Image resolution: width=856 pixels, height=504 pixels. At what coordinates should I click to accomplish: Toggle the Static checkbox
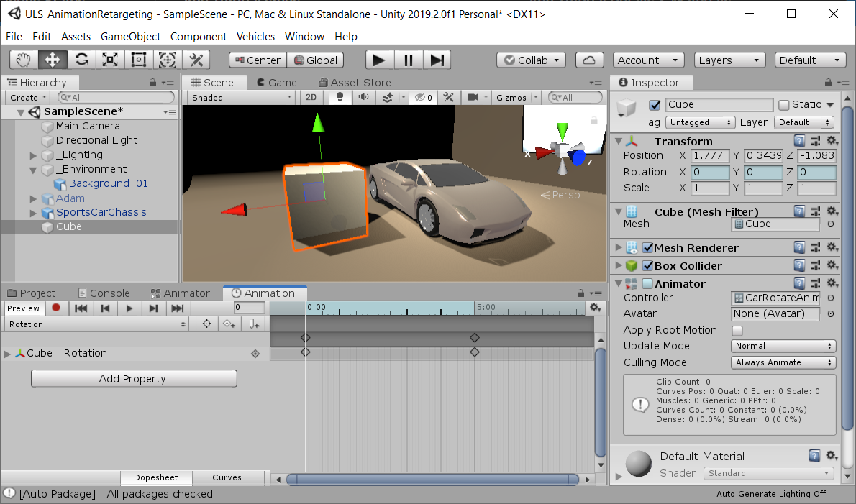click(x=784, y=105)
